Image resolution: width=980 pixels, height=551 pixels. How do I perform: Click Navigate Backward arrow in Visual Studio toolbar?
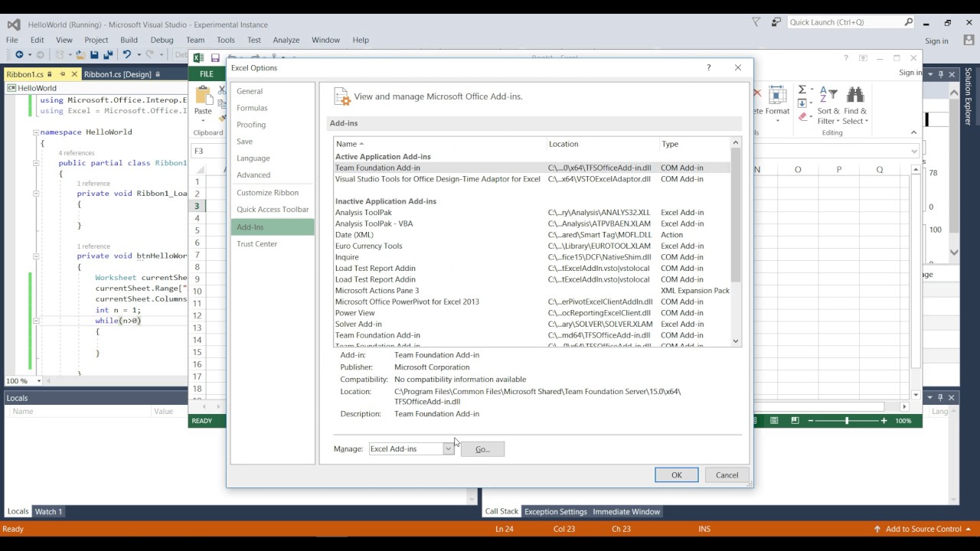pyautogui.click(x=19, y=54)
